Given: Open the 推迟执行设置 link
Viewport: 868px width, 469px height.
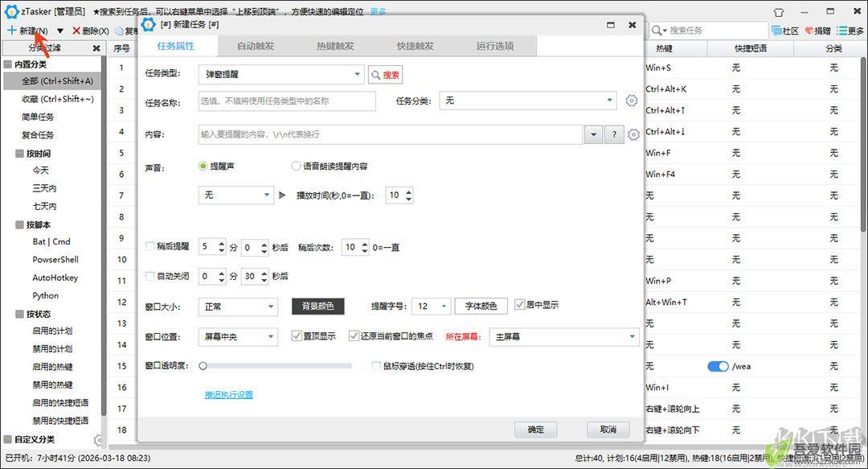Looking at the screenshot, I should (x=229, y=395).
